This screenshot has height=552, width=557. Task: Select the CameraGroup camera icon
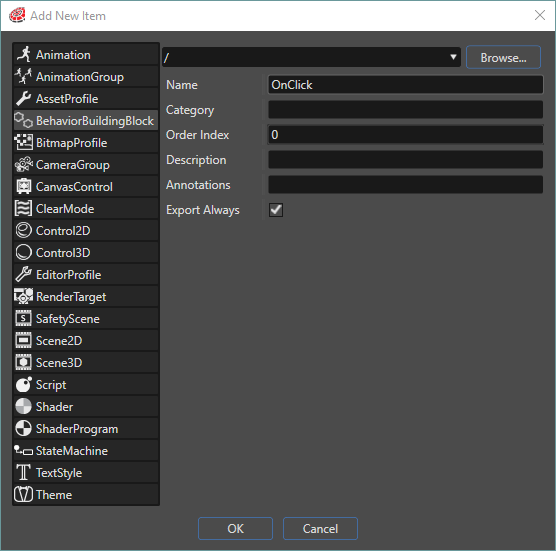pyautogui.click(x=23, y=165)
